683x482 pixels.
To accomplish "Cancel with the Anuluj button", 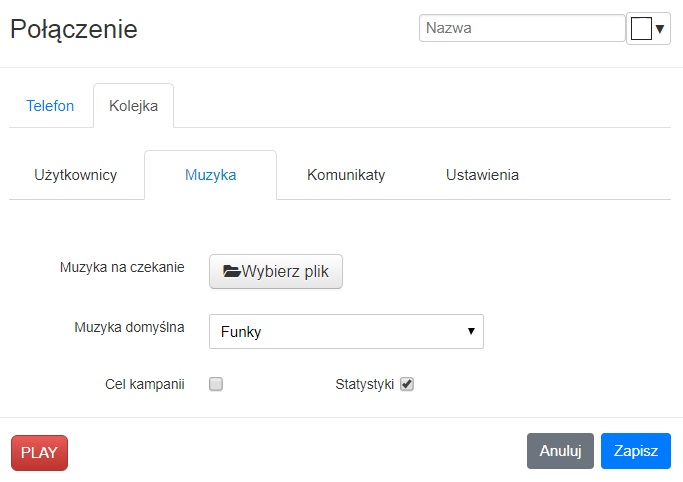I will pyautogui.click(x=560, y=451).
